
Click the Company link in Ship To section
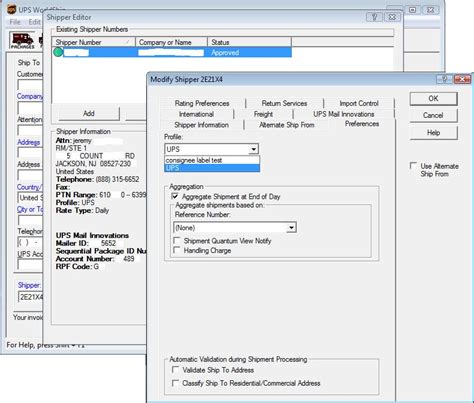pyautogui.click(x=30, y=96)
